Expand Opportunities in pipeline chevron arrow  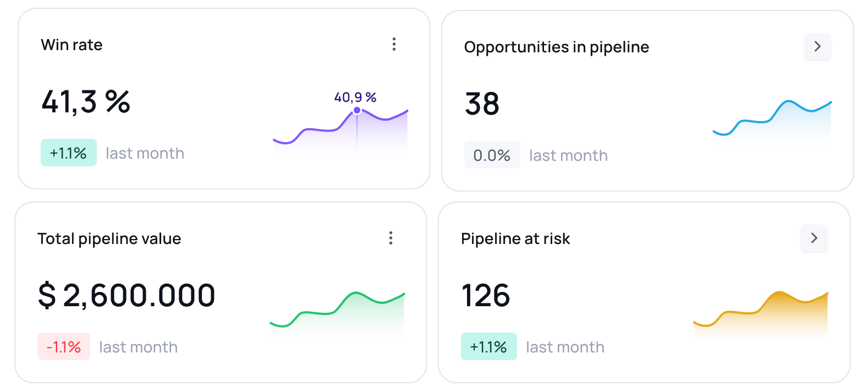click(x=817, y=47)
